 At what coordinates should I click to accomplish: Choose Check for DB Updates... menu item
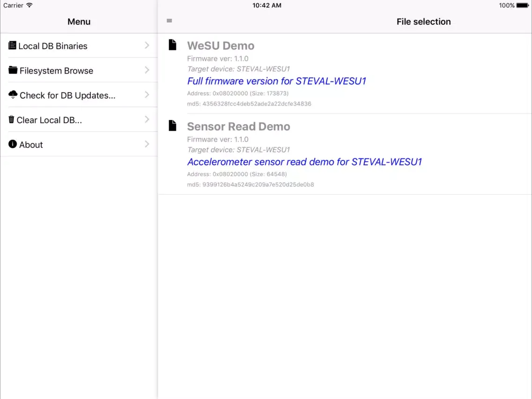(79, 95)
